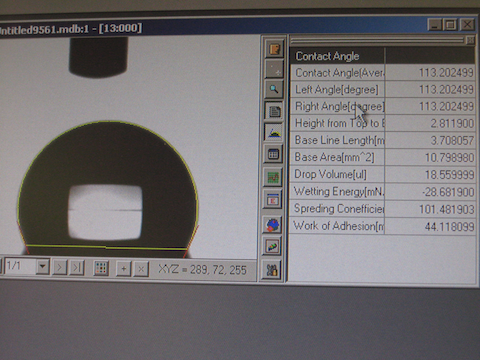The width and height of the screenshot is (480, 360).
Task: Click the value -28.681900
Action: tap(448, 192)
